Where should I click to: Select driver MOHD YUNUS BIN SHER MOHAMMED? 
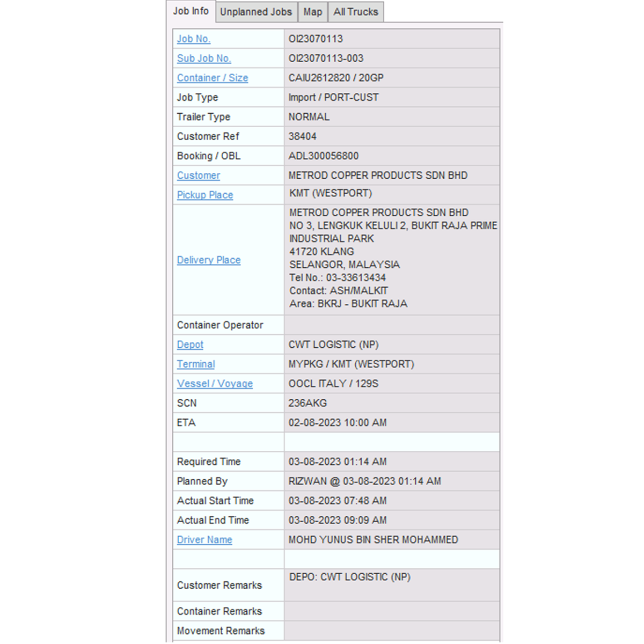(374, 540)
